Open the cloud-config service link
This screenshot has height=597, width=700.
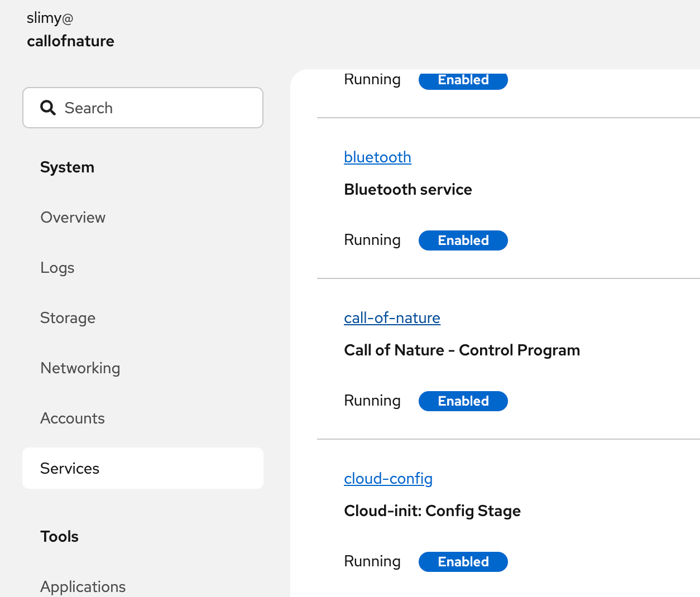(x=388, y=479)
